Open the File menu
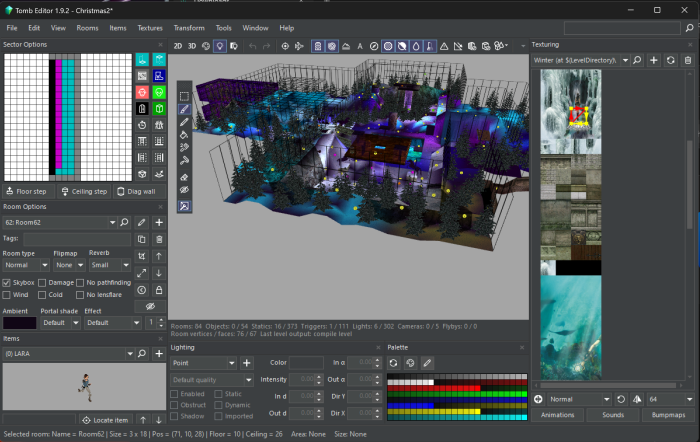Viewport: 700px width, 442px height. point(12,28)
